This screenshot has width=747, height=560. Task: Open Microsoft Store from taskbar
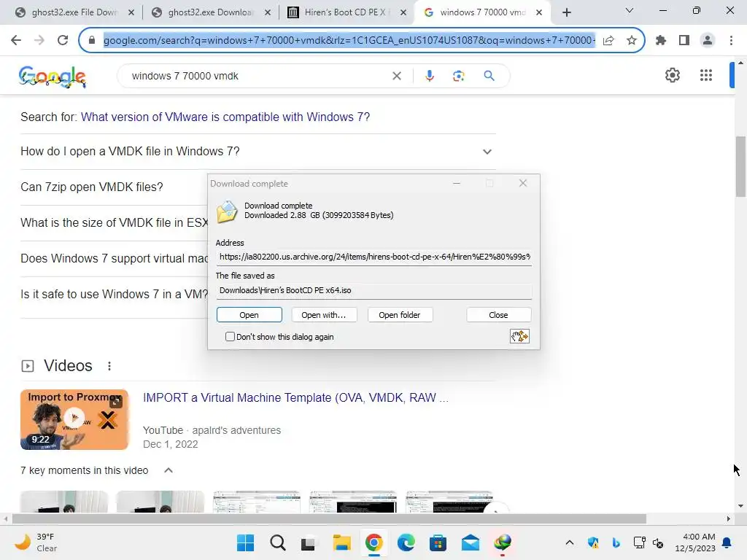(438, 542)
